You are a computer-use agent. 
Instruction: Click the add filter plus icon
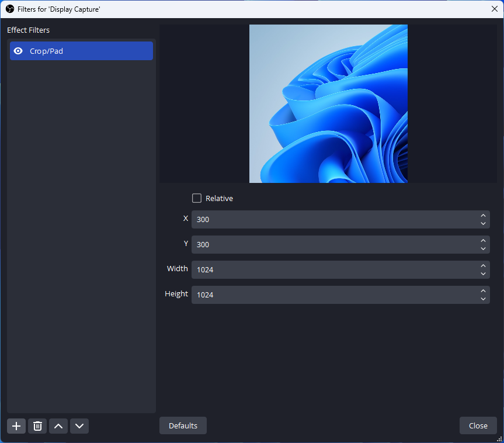(x=16, y=426)
